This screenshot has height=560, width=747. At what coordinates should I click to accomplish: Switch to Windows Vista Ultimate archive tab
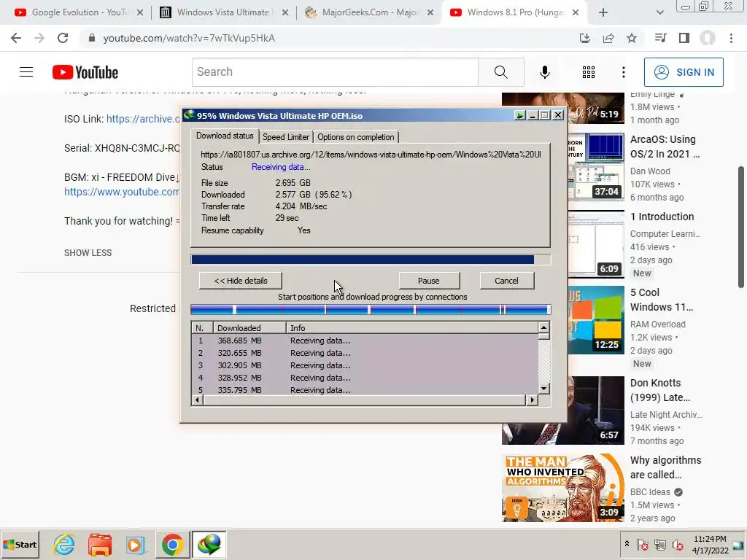pos(222,12)
